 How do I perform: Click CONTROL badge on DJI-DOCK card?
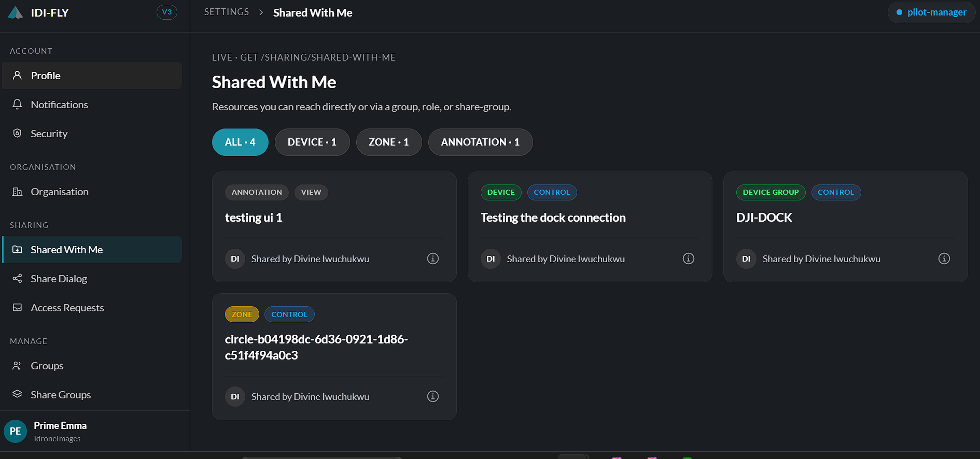pos(836,192)
